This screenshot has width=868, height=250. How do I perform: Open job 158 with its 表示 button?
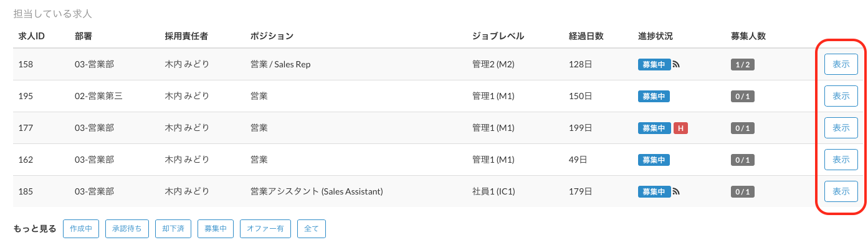pyautogui.click(x=841, y=64)
